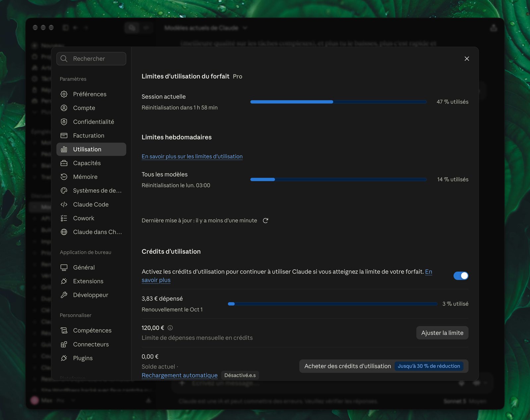Click the info icon beside 120,00 €

[x=170, y=328]
